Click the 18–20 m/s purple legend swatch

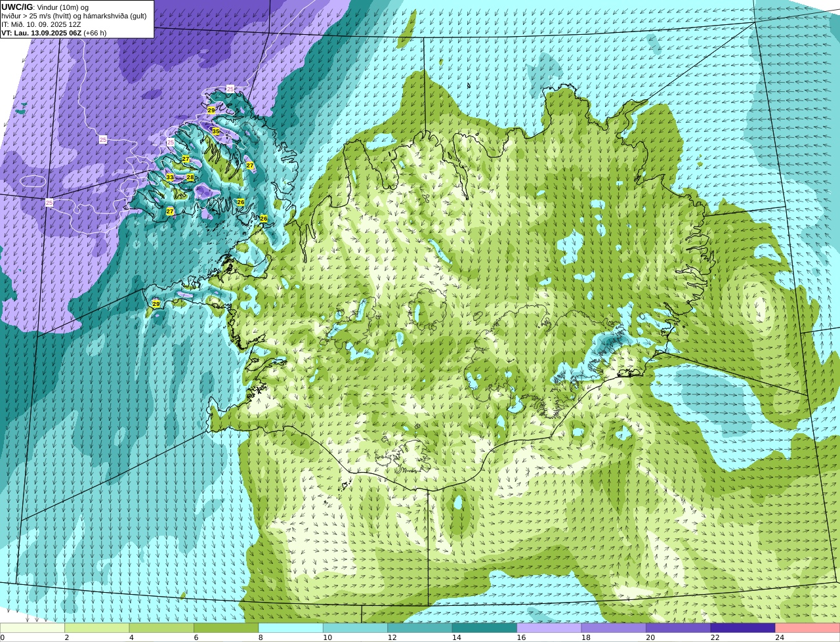coord(614,628)
